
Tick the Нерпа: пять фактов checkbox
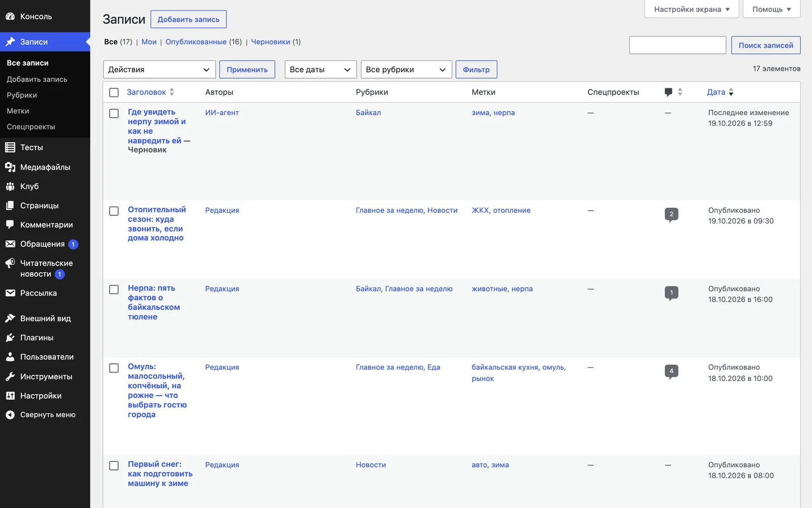[x=114, y=290]
